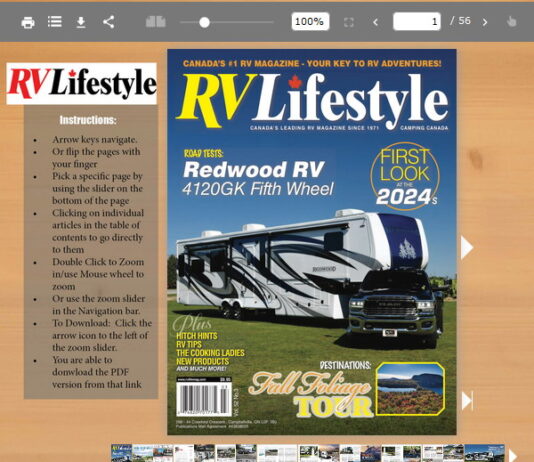Viewport: 534px width, 462px height.
Task: Activate the hand pan tool icon
Action: click(511, 21)
